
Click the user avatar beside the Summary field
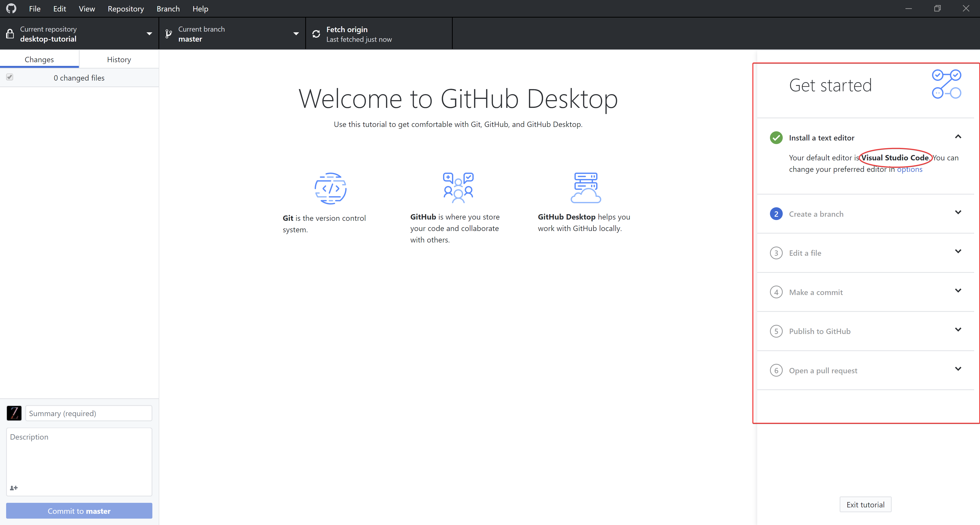click(14, 413)
